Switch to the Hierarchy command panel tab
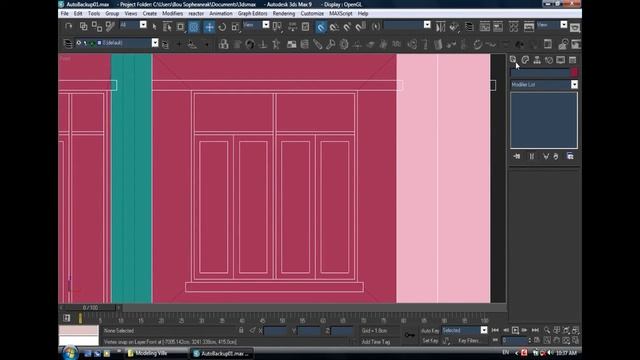Image resolution: width=640 pixels, height=360 pixels. click(x=537, y=60)
